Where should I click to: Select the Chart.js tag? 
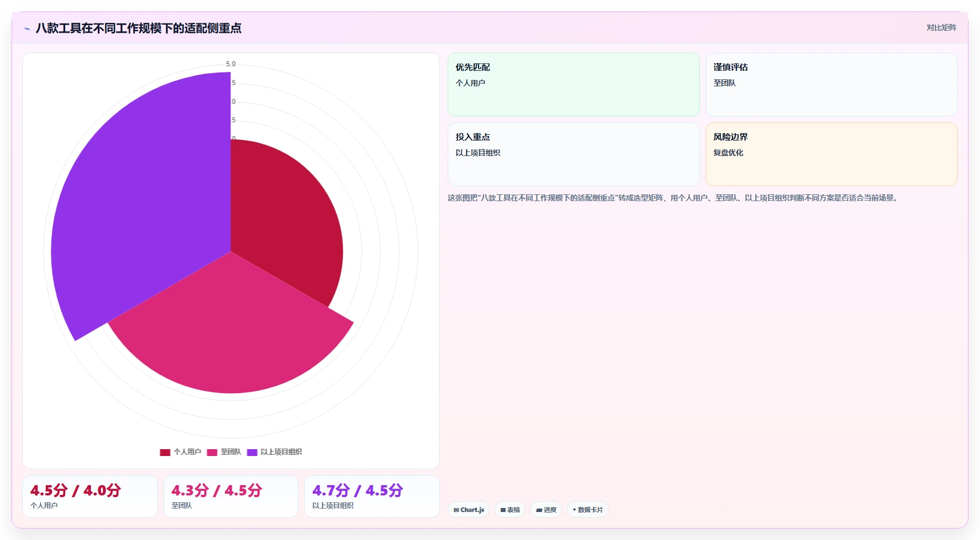pyautogui.click(x=469, y=510)
